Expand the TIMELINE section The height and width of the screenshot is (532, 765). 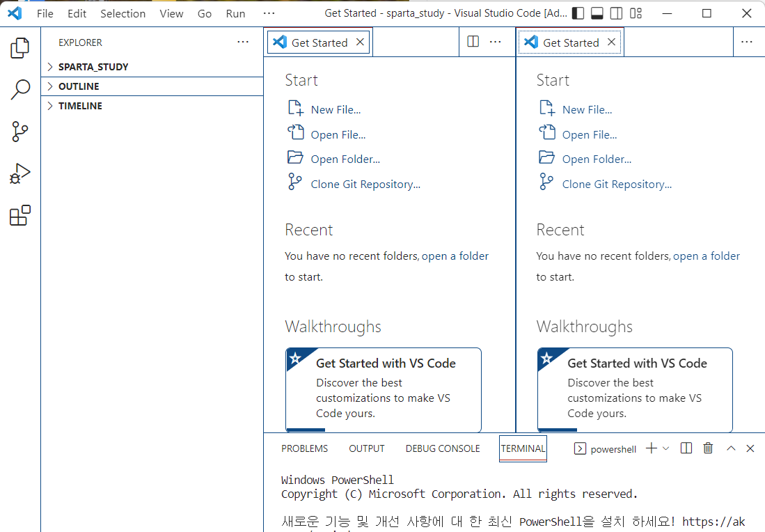(x=152, y=106)
